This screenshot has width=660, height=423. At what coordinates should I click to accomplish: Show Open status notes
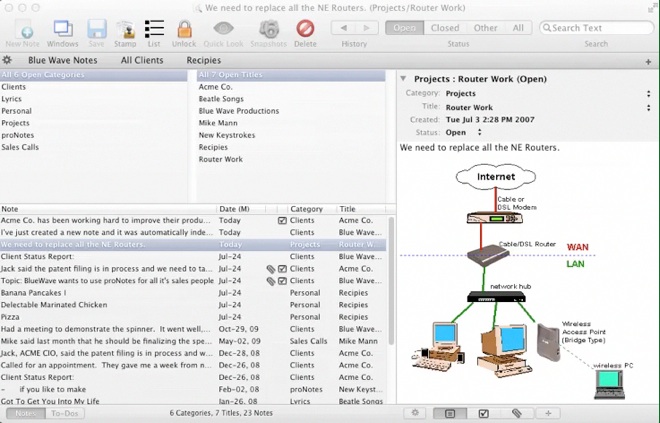(x=405, y=28)
